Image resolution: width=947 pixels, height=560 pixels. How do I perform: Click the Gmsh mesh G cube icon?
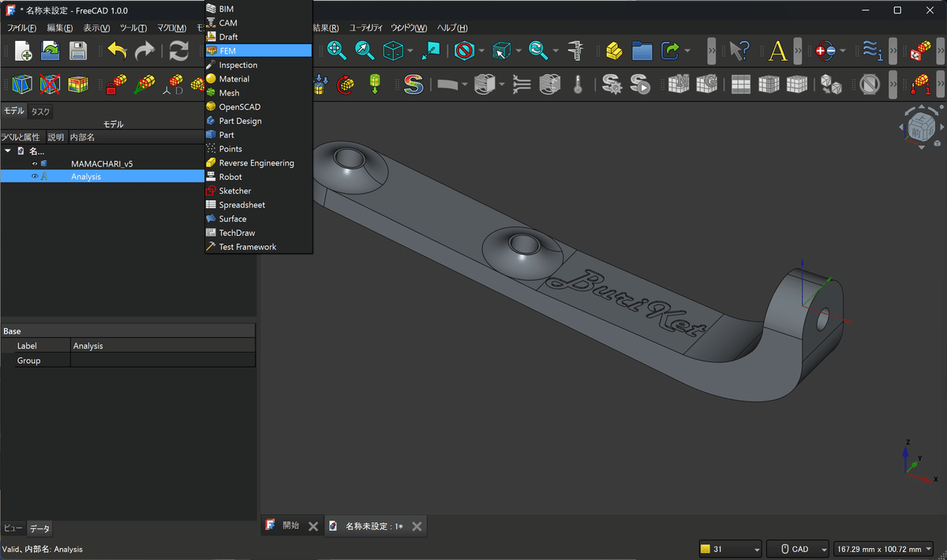[x=706, y=84]
